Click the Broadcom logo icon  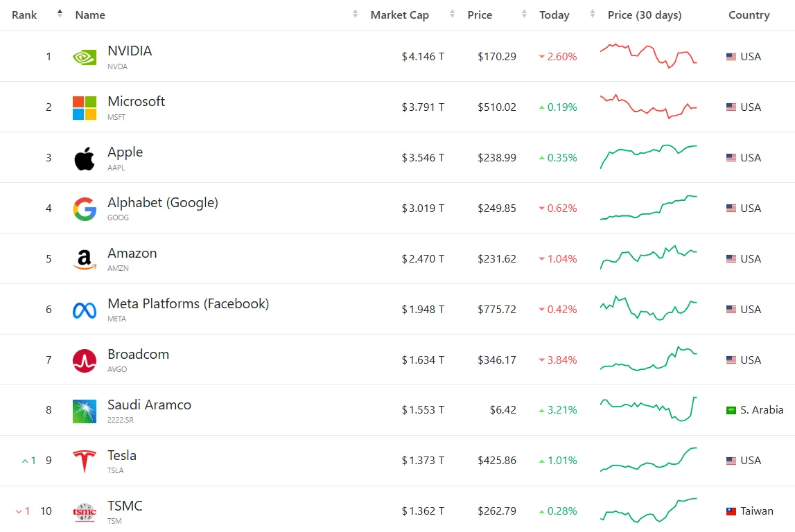click(84, 360)
